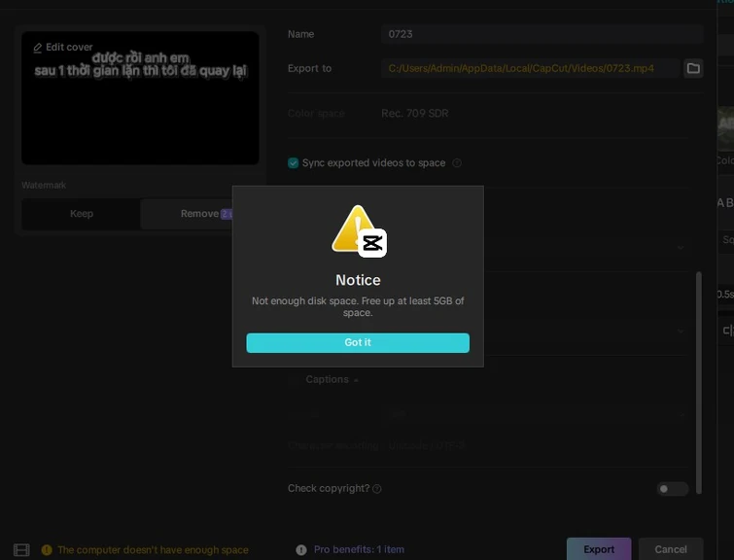The height and width of the screenshot is (560, 734).
Task: Open the dropdown arrow right of the notice top
Action: 681,247
